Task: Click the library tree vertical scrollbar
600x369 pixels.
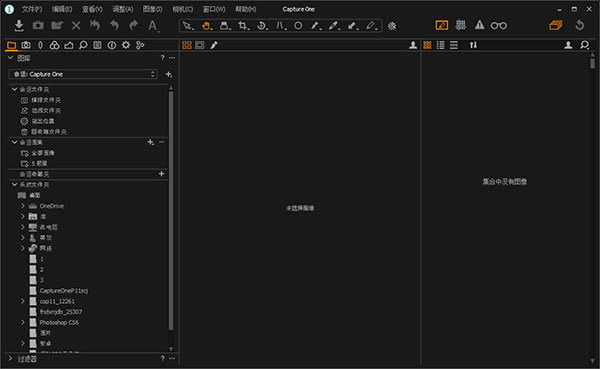Action: (x=171, y=210)
